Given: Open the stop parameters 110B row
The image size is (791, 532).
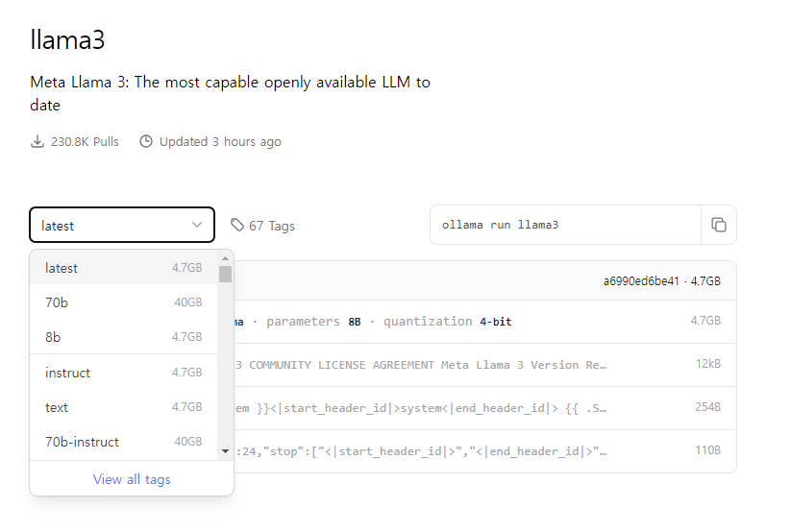Looking at the screenshot, I should pos(484,450).
